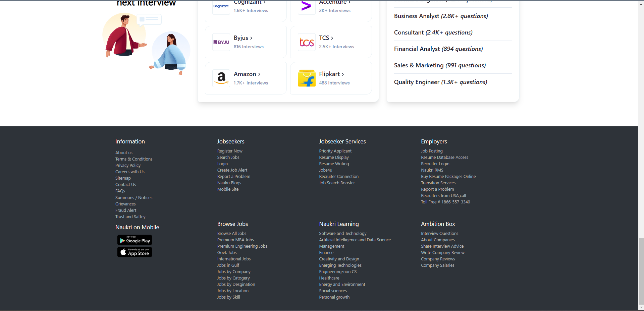The height and width of the screenshot is (311, 644).
Task: Open Recruiter Connection link
Action: click(x=339, y=177)
